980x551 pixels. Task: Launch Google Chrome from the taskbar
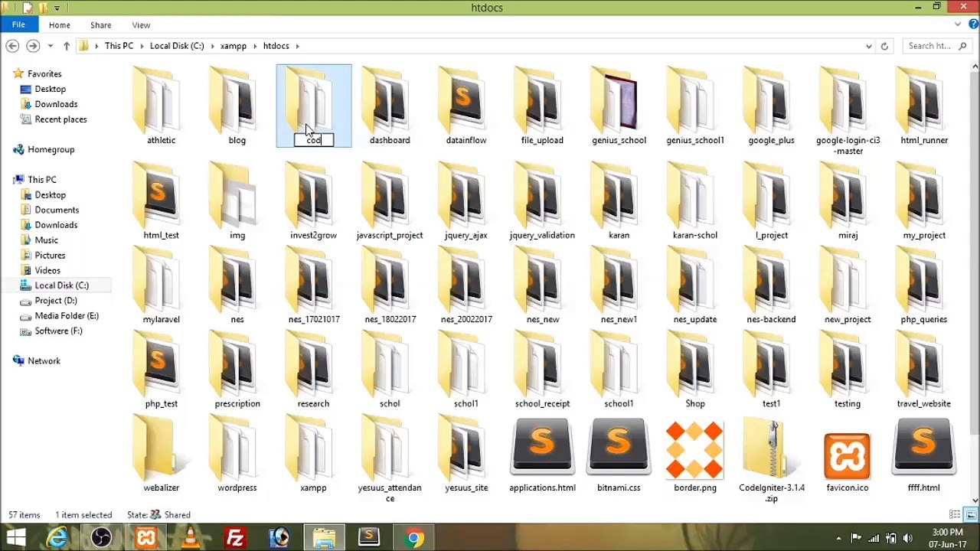414,538
